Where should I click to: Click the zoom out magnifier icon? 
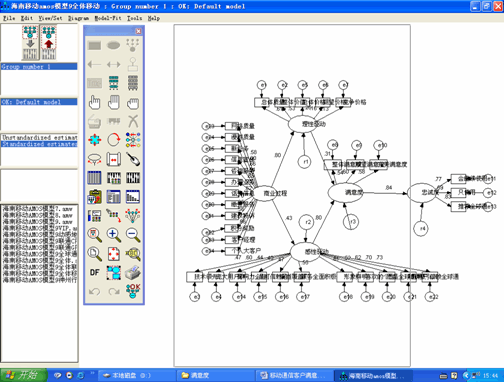point(133,235)
